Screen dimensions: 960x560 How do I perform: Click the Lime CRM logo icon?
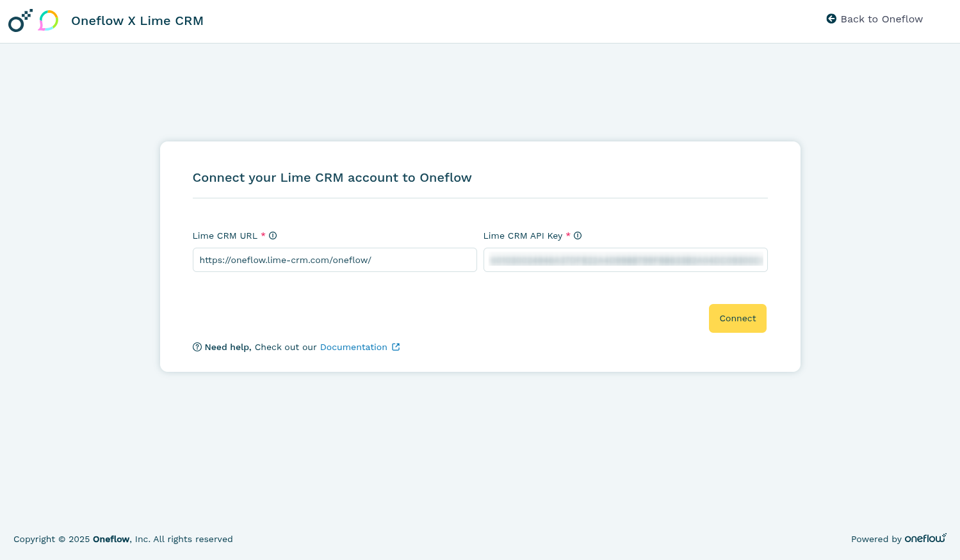tap(48, 20)
